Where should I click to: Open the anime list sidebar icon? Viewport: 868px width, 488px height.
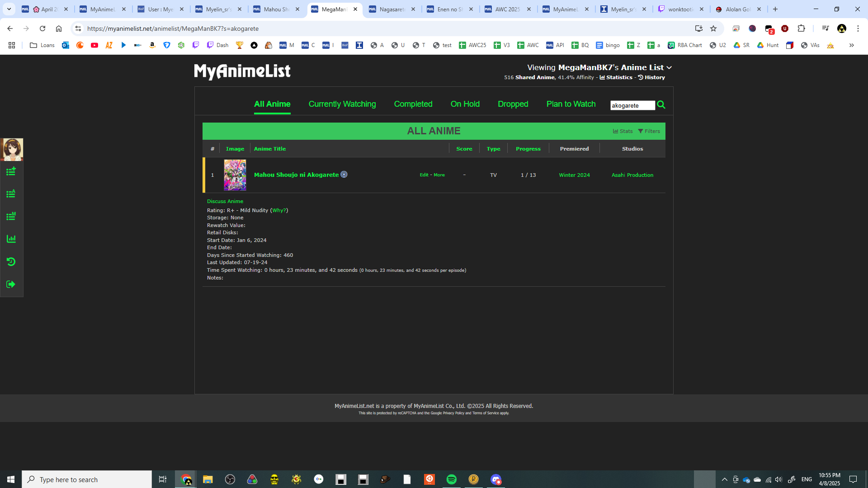11,194
